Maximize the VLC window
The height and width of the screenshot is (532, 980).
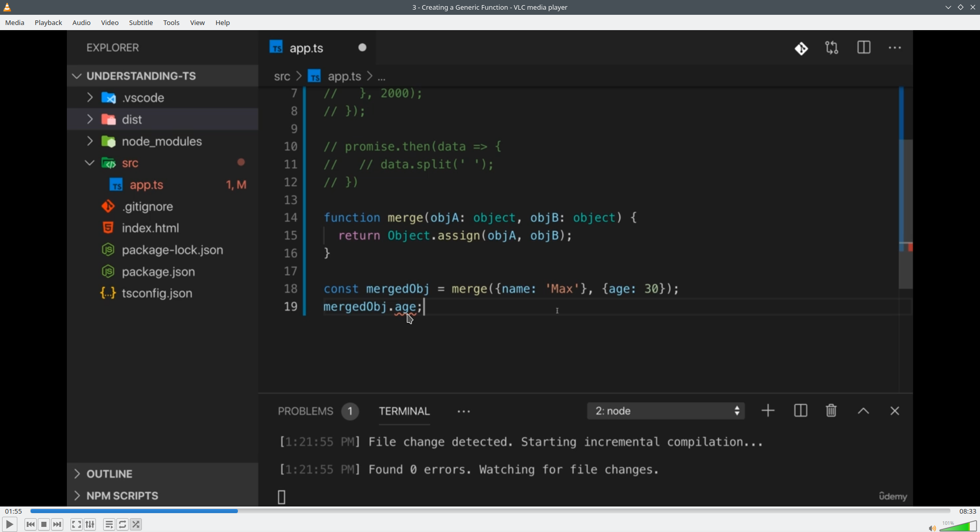961,7
